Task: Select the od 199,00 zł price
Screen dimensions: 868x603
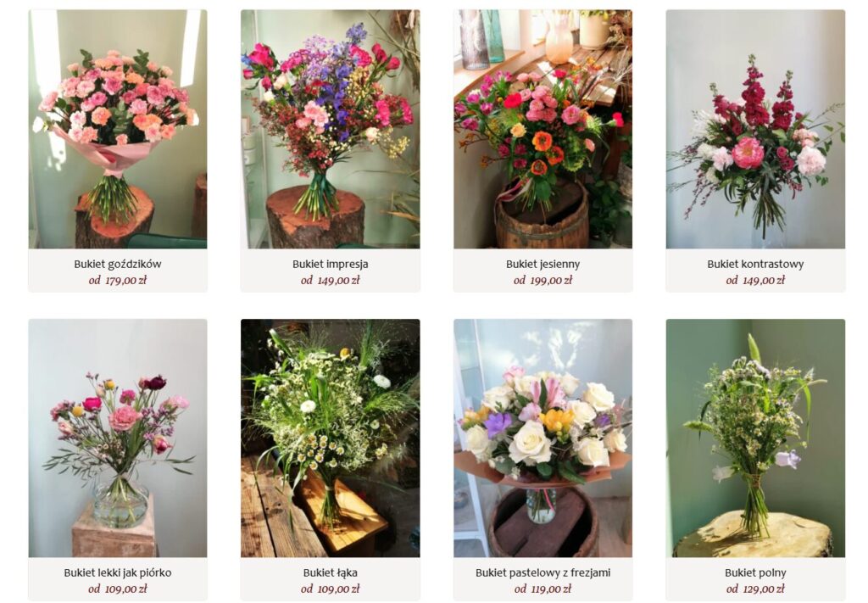Action: pyautogui.click(x=543, y=280)
